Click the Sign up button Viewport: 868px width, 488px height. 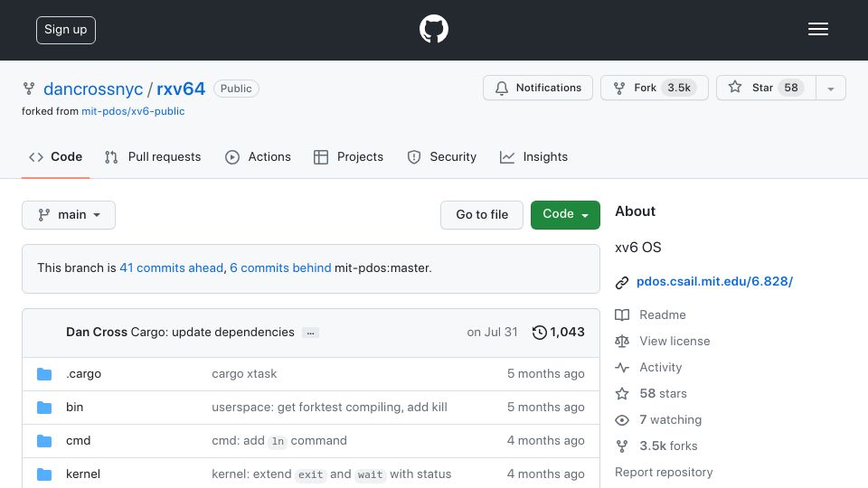[66, 30]
